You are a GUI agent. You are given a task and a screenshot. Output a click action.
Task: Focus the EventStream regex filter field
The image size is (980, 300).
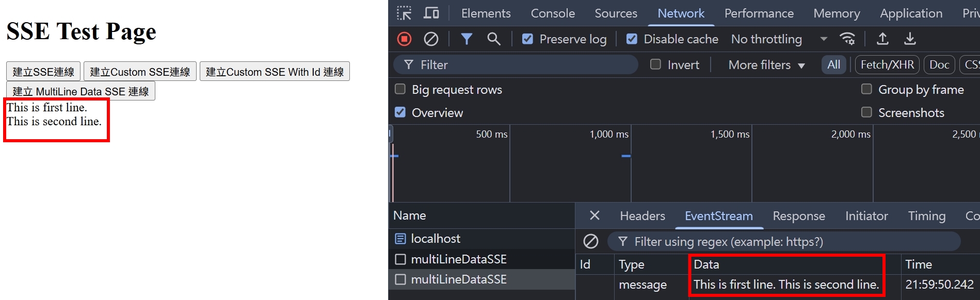click(x=784, y=241)
